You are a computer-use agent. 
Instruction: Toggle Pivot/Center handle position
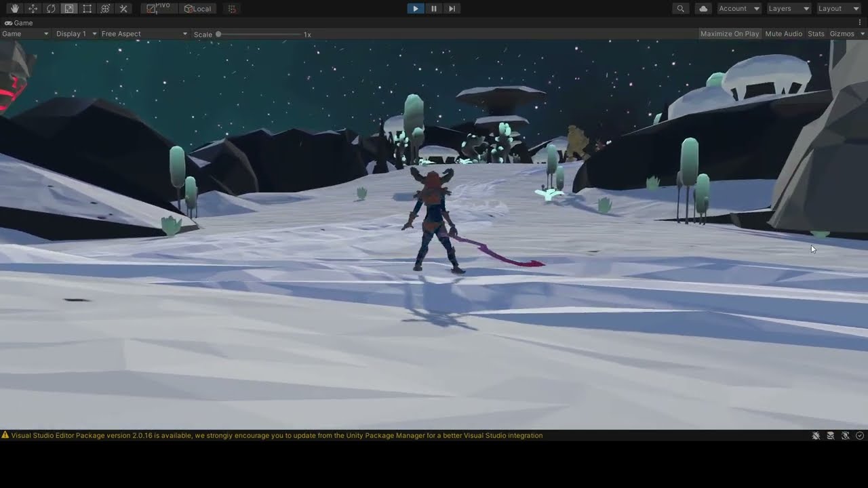coord(159,9)
